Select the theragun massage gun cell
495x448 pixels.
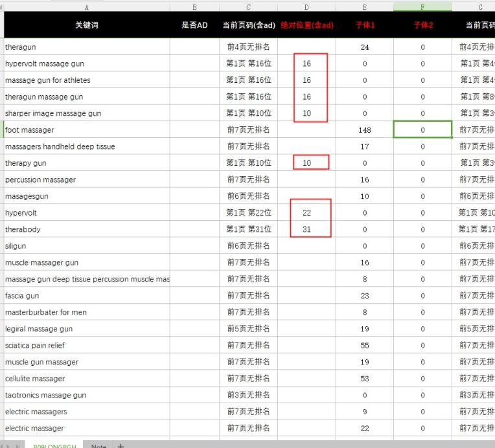(87, 96)
